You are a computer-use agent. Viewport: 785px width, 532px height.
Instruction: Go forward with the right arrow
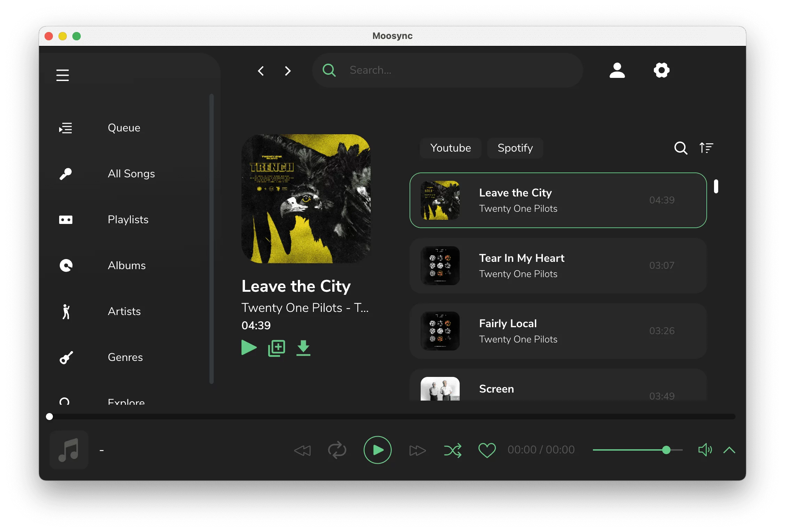(287, 71)
